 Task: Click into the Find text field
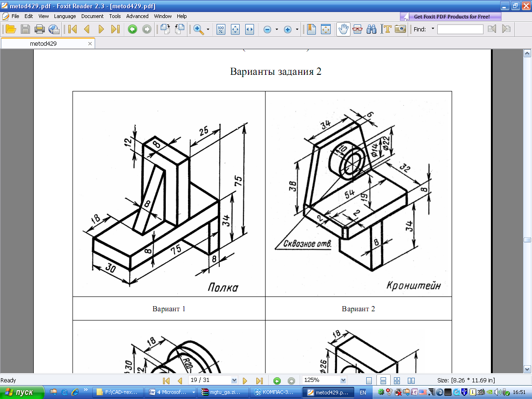[x=460, y=30]
